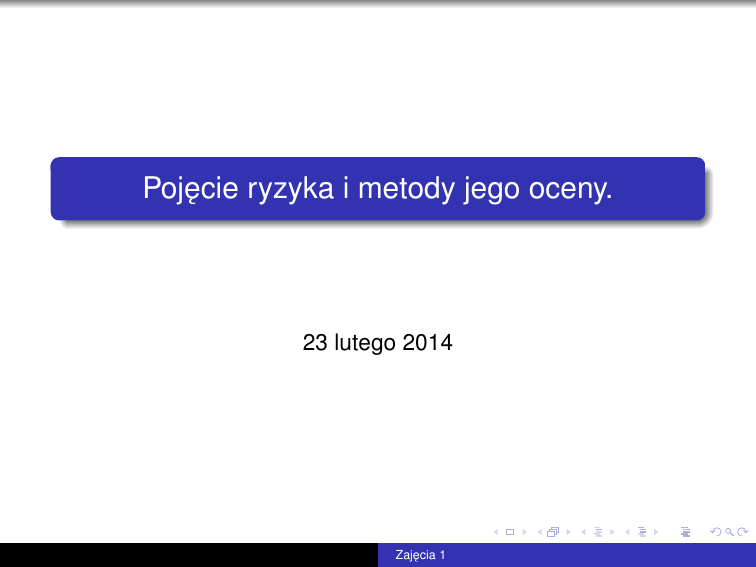Jump to previous subsection arrow
756x567 pixels.
583,533
